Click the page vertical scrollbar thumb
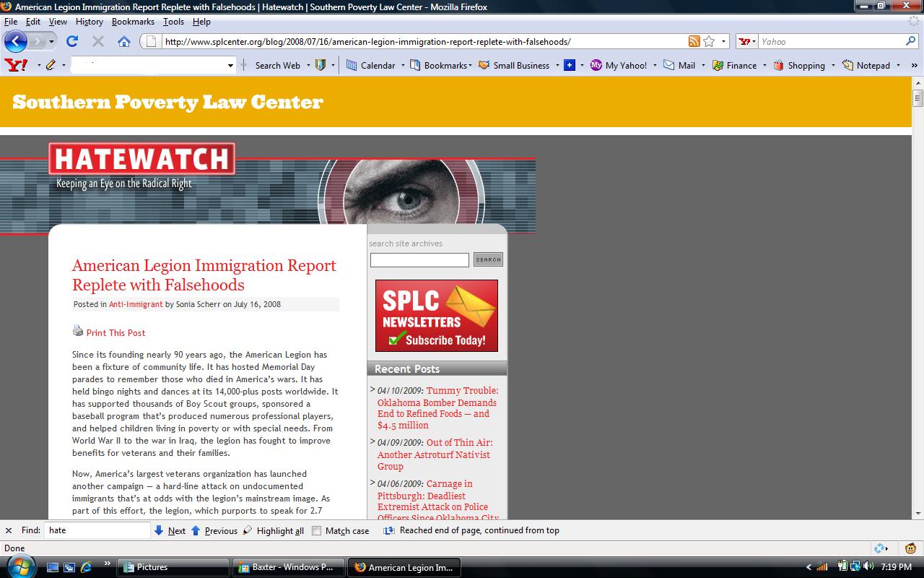This screenshot has height=578, width=924. point(918,98)
